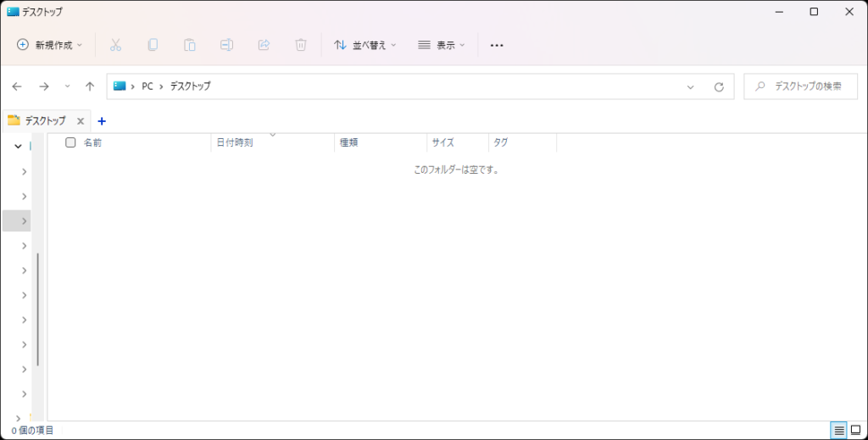
Task: Click the Share icon in toolbar
Action: pos(264,45)
